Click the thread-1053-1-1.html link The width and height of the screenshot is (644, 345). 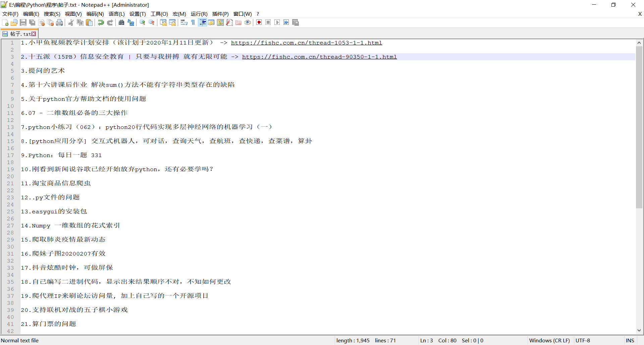coord(306,43)
